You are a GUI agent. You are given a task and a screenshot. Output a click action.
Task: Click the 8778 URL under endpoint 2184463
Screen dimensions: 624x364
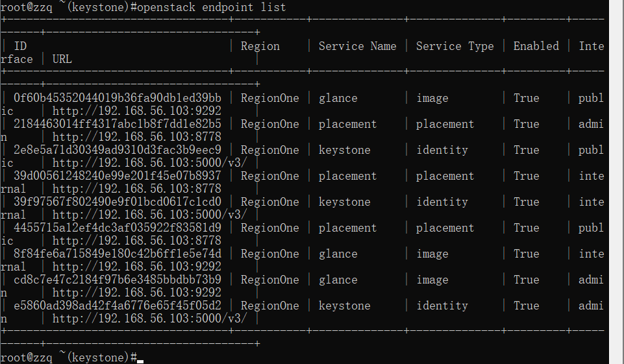(137, 137)
